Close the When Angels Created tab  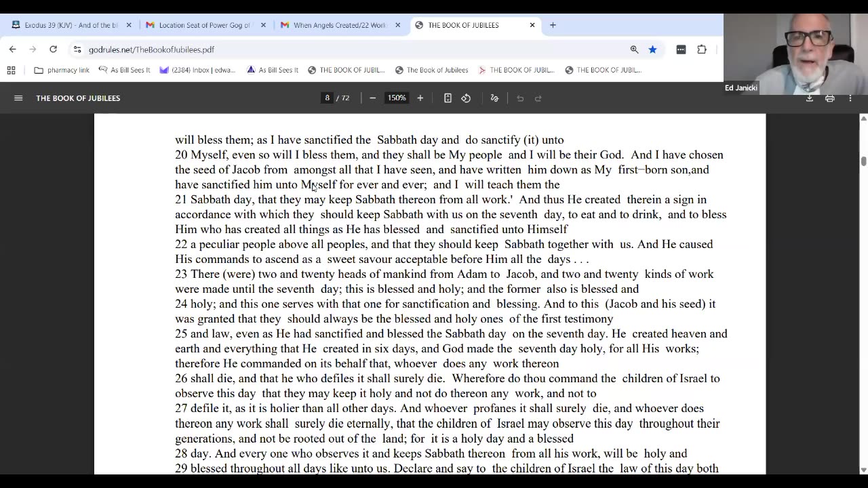(x=397, y=25)
